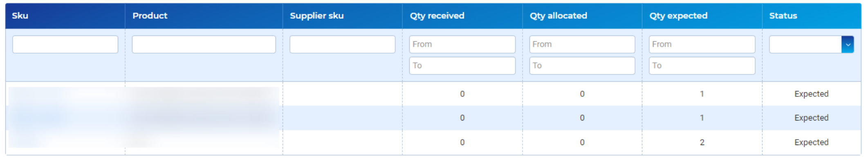The height and width of the screenshot is (165, 868).
Task: Focus the Supplier sku filter field
Action: pyautogui.click(x=342, y=45)
